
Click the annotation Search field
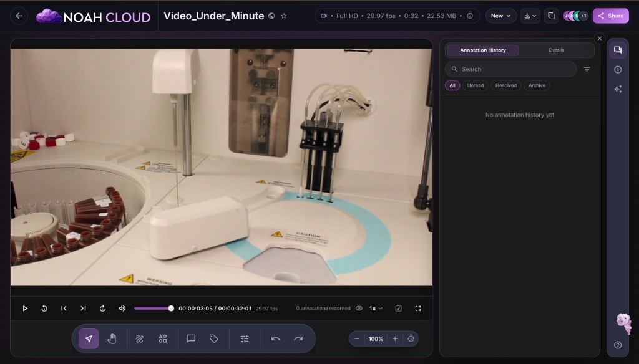point(510,69)
